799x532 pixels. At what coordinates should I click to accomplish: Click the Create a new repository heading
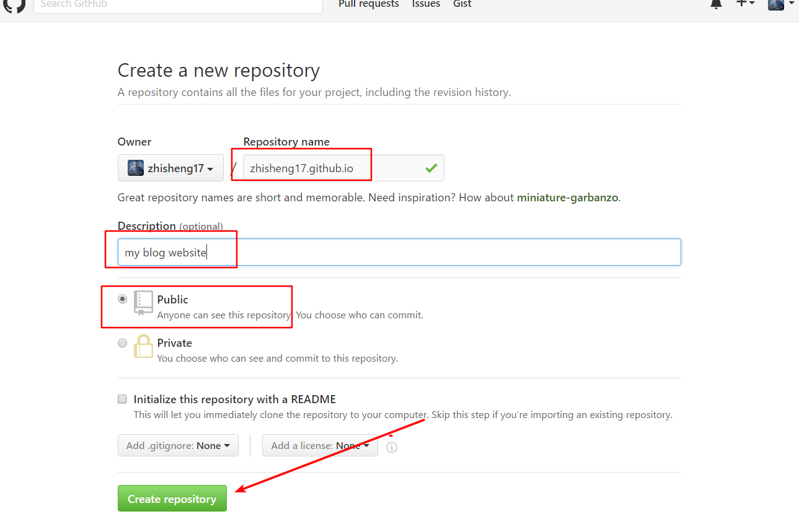219,71
